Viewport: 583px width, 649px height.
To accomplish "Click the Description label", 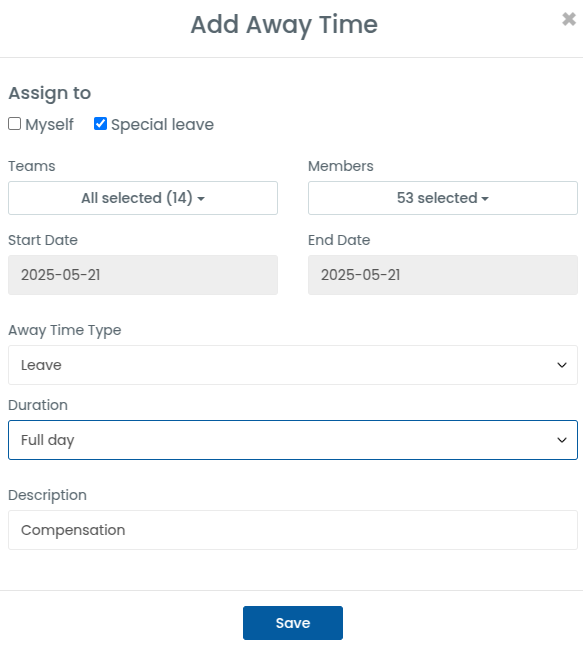I will coord(48,495).
